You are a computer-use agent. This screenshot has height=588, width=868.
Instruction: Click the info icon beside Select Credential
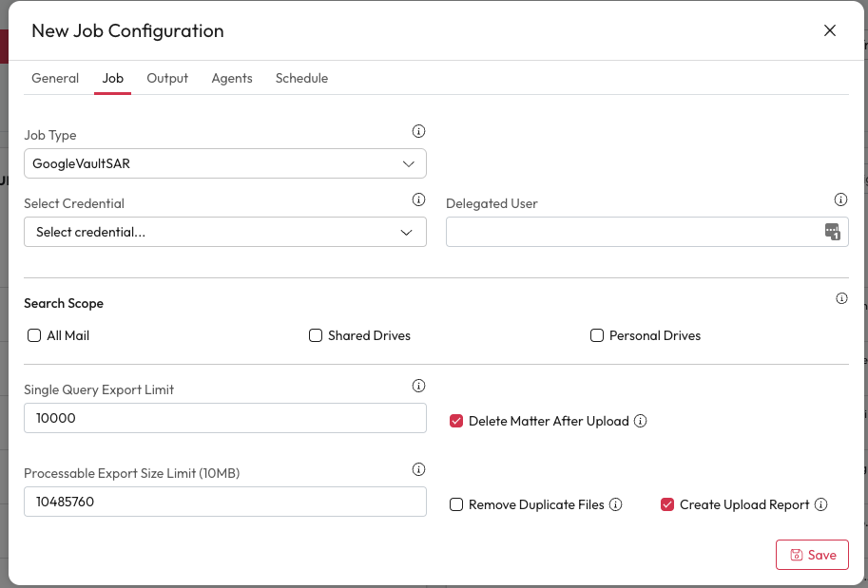[418, 200]
